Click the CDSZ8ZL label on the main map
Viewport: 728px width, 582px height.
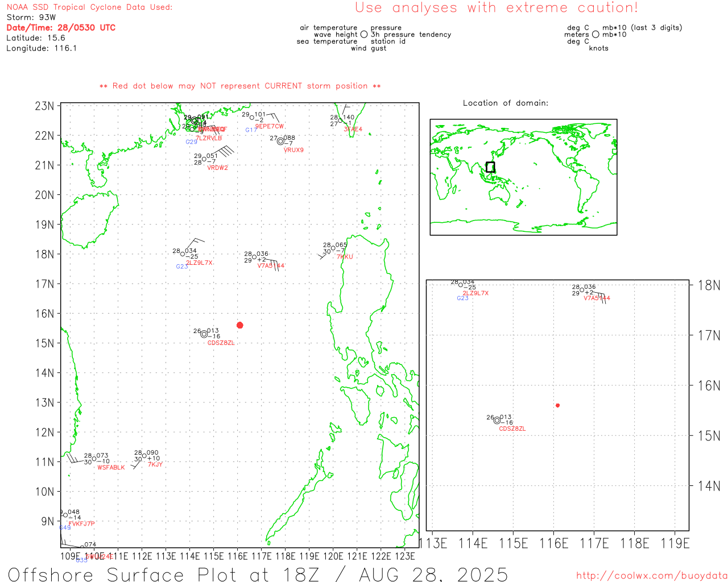[221, 343]
